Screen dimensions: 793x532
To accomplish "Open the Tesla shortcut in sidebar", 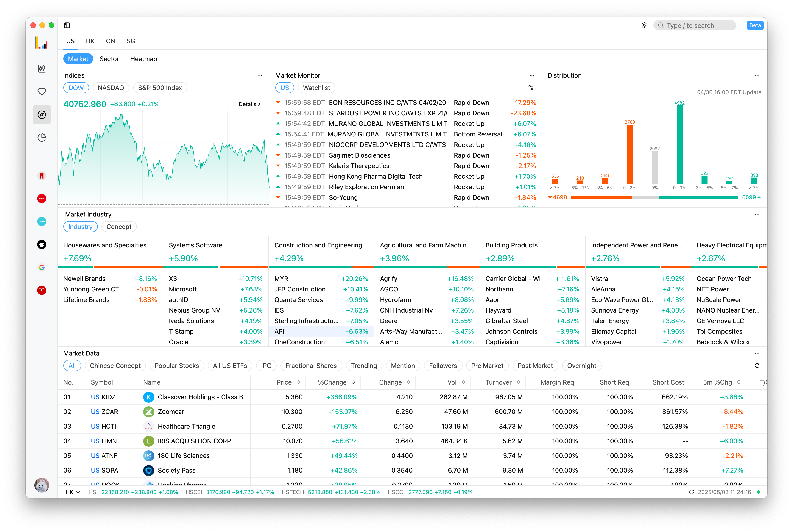I will pyautogui.click(x=42, y=290).
